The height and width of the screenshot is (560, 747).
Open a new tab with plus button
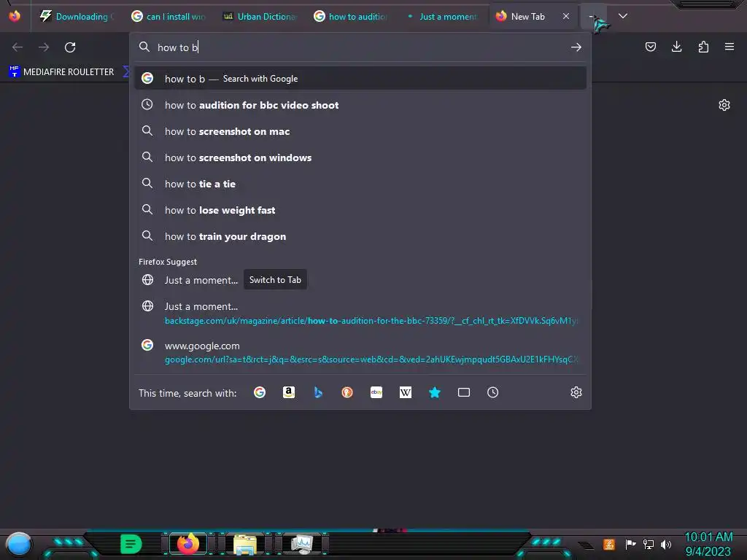(x=594, y=16)
